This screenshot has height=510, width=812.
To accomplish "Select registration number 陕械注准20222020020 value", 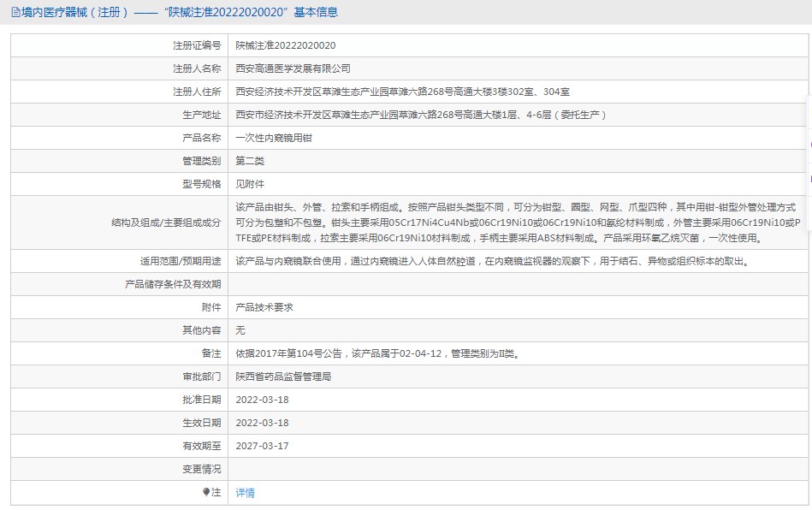I will 285,45.
